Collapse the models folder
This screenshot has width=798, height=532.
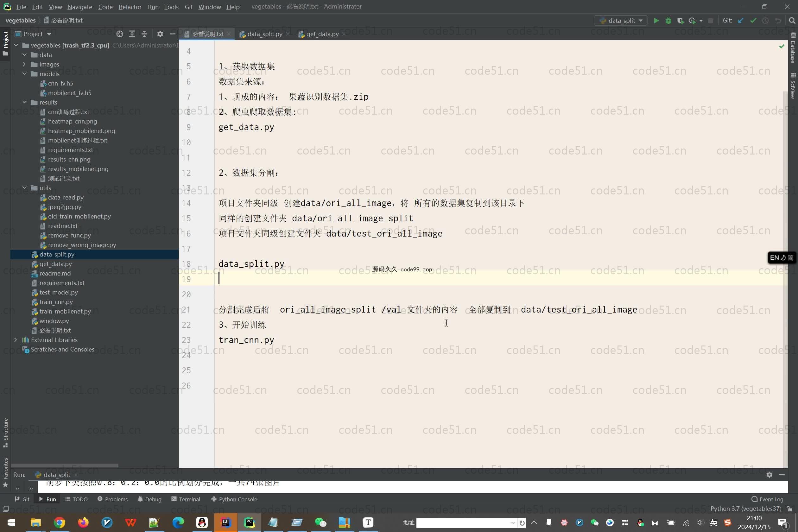pos(24,73)
